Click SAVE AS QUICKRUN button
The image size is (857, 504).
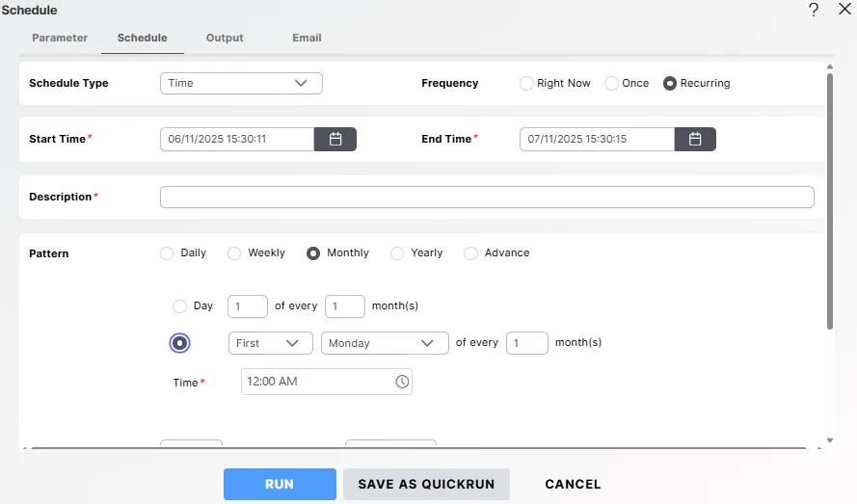(426, 485)
